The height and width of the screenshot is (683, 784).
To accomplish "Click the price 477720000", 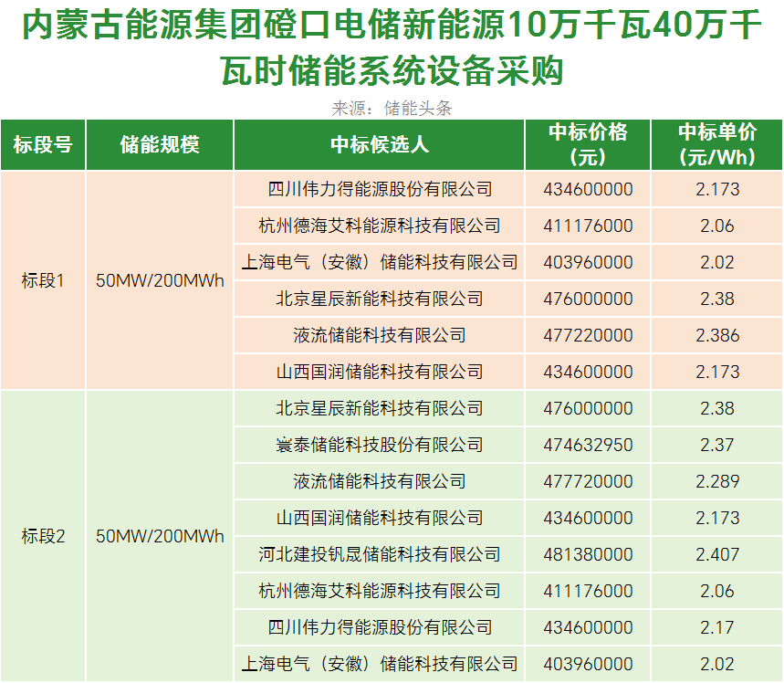I will pos(588,481).
